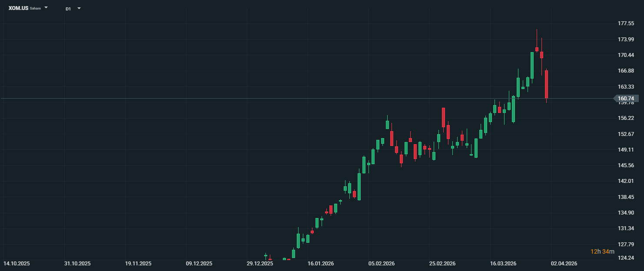
Task: Click the 02.04.2026 date on time axis
Action: point(564,264)
